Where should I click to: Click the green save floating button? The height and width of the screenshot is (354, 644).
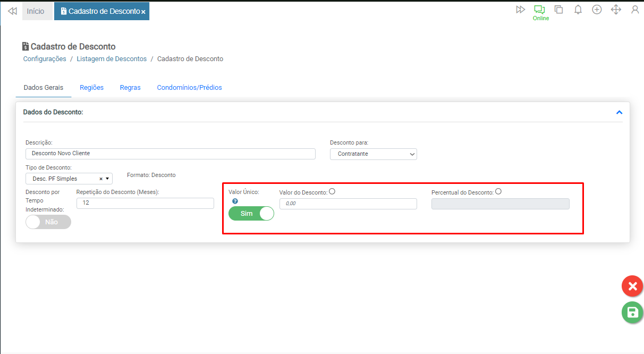(x=632, y=313)
